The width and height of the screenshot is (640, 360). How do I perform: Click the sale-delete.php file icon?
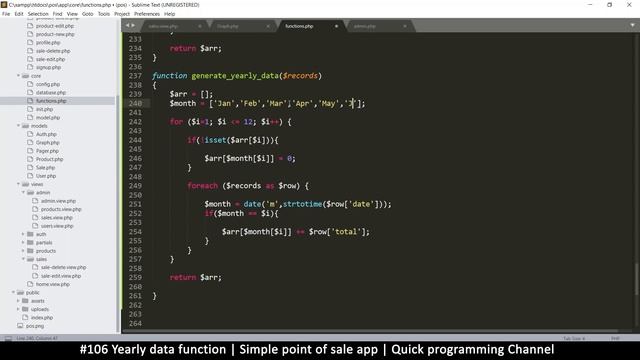point(30,51)
